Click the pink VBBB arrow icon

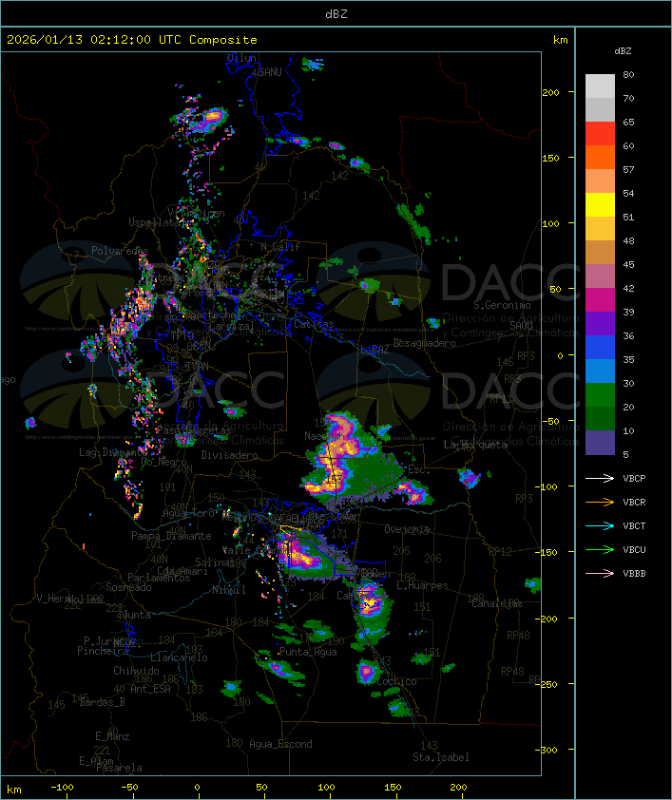click(600, 574)
